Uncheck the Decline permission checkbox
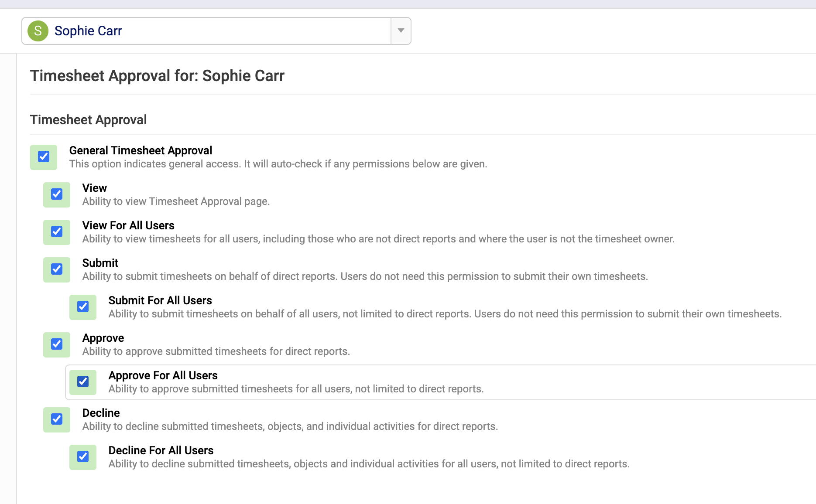Screen dimensions: 816x504 tap(57, 419)
